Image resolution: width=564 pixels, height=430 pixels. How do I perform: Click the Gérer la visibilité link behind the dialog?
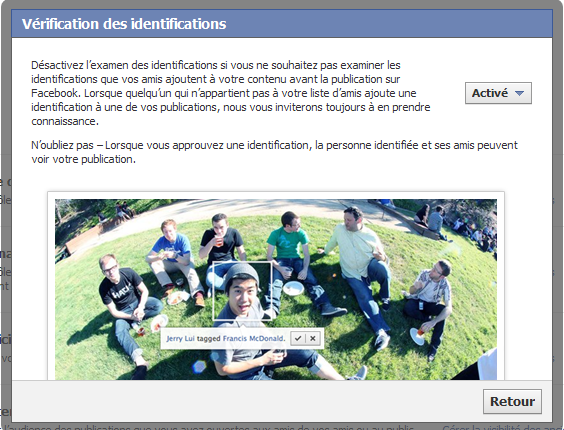point(498,427)
